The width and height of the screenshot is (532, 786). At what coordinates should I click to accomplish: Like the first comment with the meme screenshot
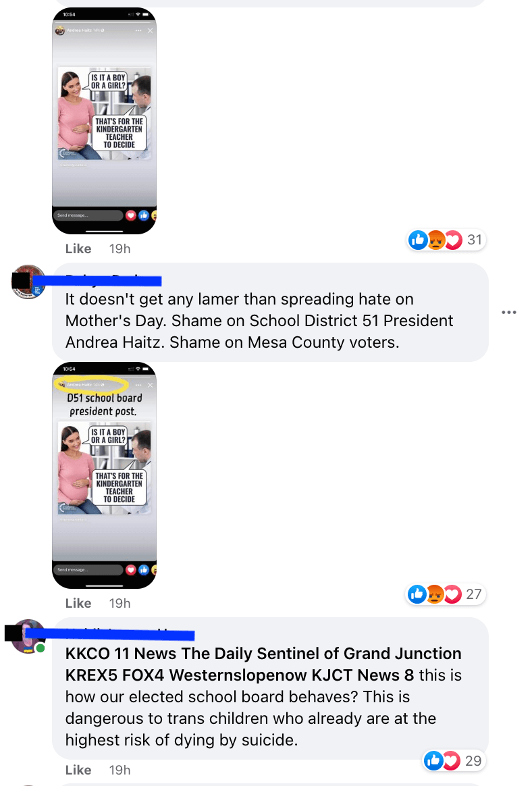(x=78, y=248)
